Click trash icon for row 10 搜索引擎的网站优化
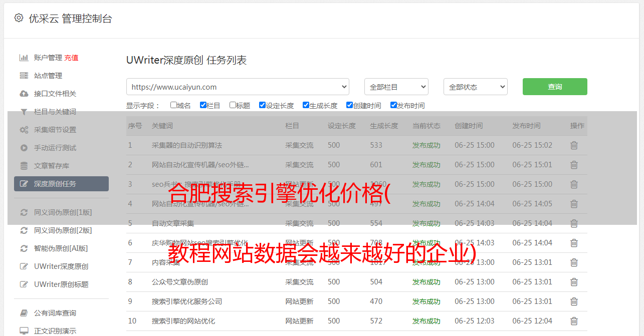Viewport: 644px width, 336px height. coord(574,321)
